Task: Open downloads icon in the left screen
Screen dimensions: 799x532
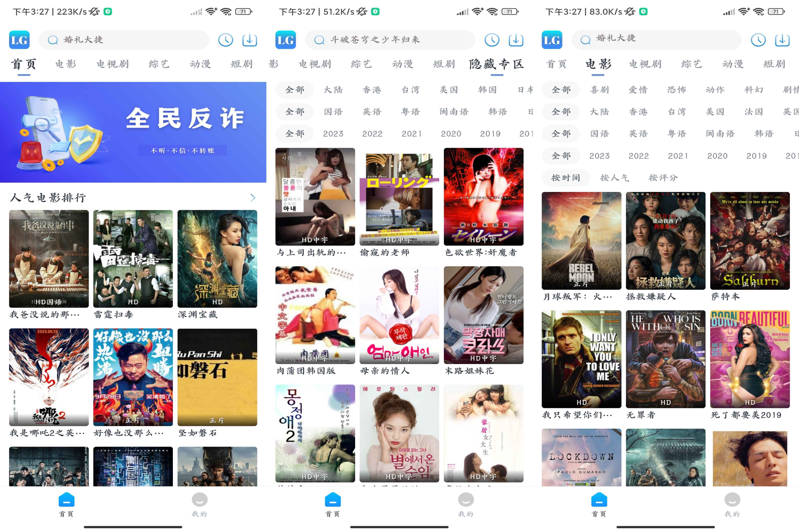Action: pyautogui.click(x=250, y=40)
